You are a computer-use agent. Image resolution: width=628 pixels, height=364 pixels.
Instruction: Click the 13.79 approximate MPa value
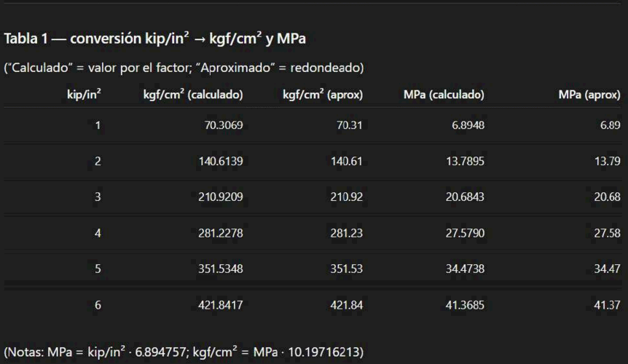point(607,161)
